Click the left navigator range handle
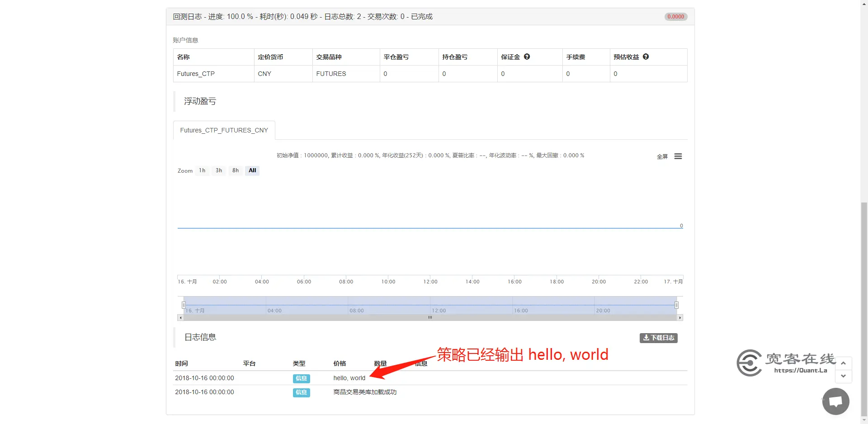Image resolution: width=868 pixels, height=424 pixels. pos(184,305)
